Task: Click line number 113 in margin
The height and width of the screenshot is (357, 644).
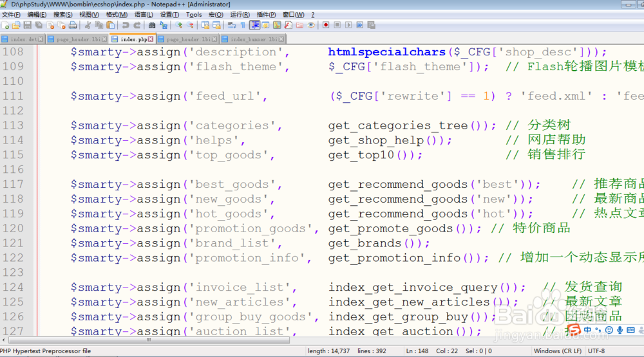Action: 13,125
